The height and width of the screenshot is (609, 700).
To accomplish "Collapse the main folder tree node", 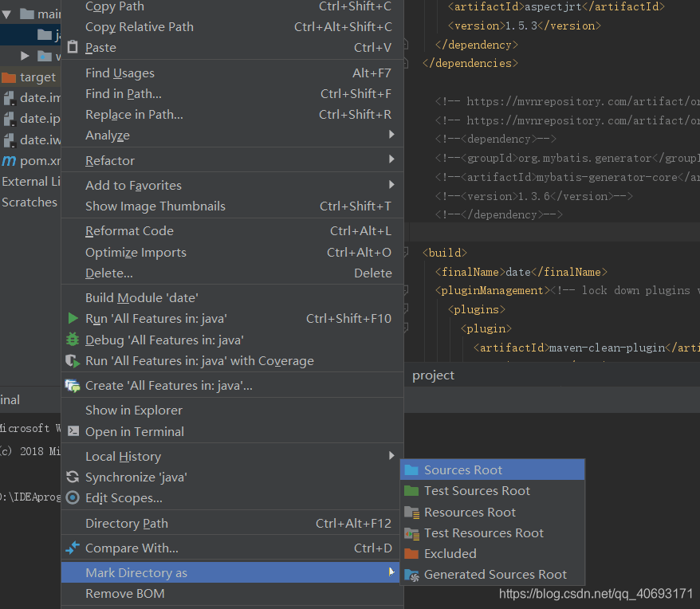I will click(x=6, y=14).
